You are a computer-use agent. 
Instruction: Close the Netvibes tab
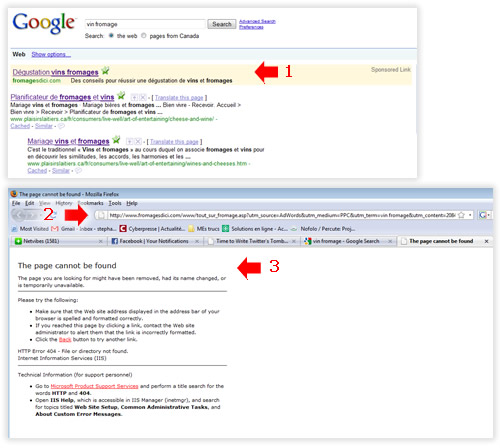pos(100,241)
